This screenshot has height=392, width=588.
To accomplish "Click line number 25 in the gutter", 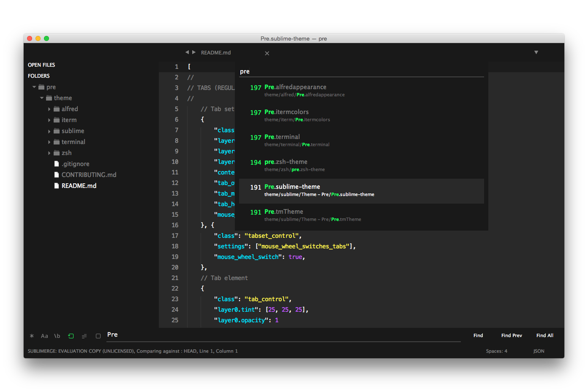I will click(x=175, y=320).
